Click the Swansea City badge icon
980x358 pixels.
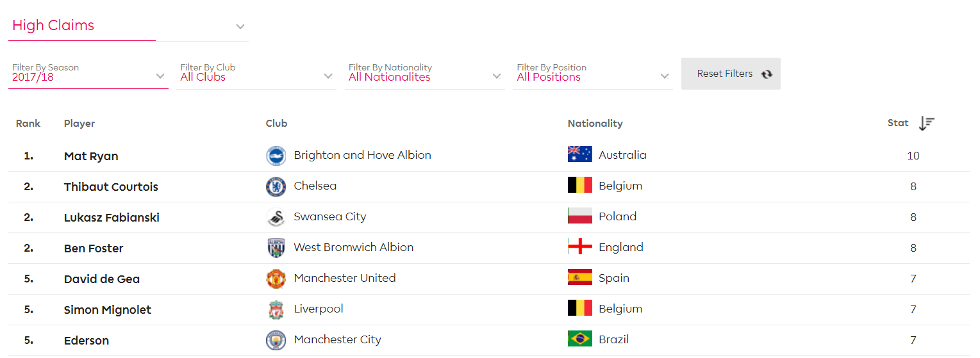(x=276, y=217)
